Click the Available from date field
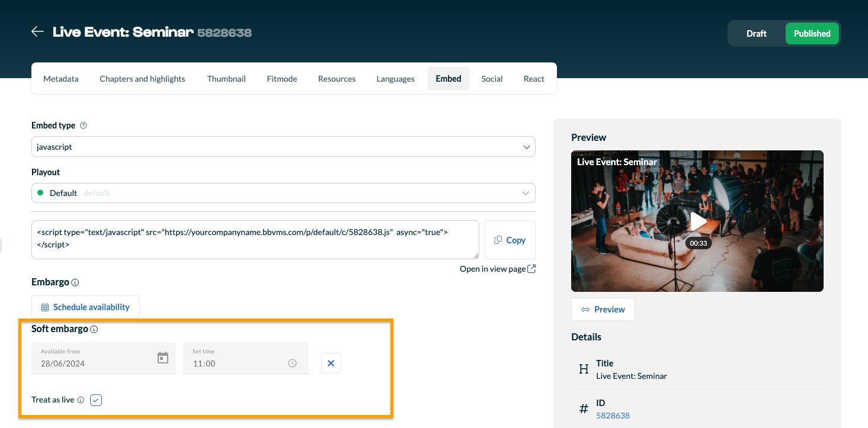Screen dimensions: 868x428 (104, 358)
